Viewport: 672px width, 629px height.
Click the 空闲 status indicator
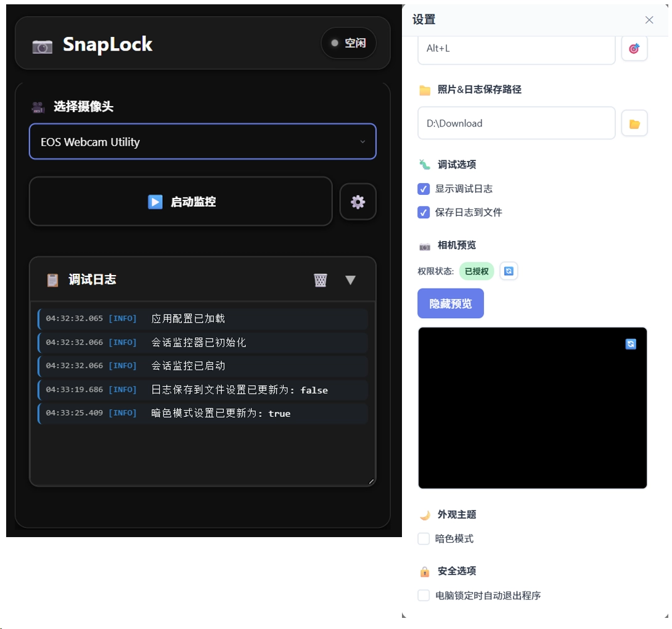click(349, 43)
